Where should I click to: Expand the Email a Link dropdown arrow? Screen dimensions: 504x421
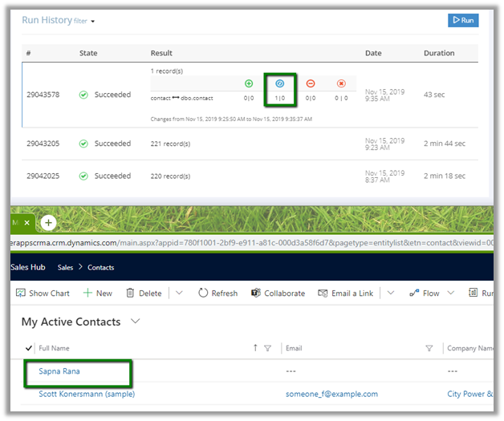click(x=390, y=293)
